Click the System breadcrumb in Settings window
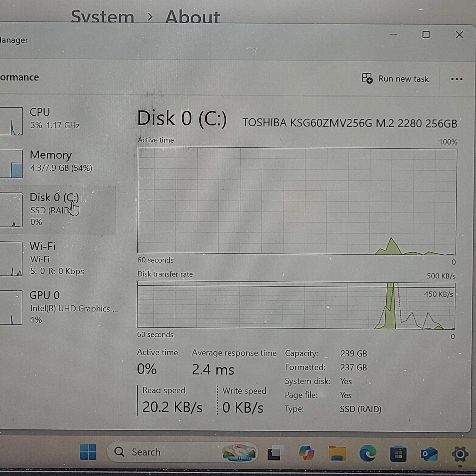 [102, 16]
